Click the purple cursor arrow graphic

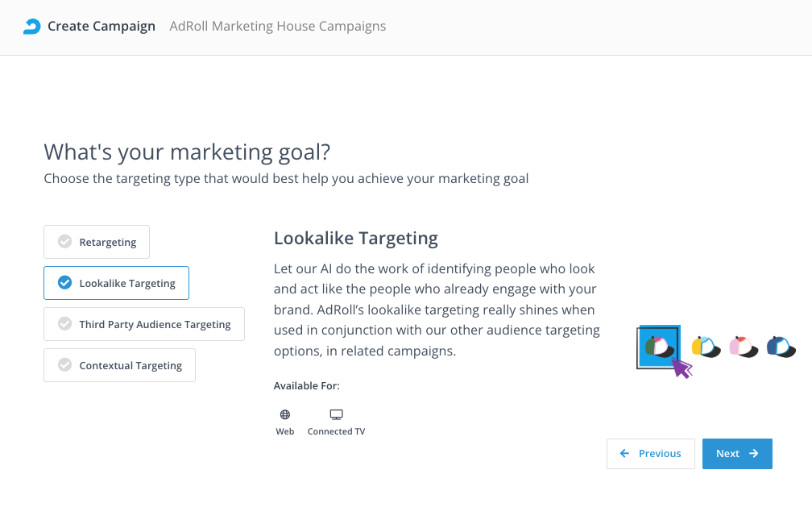[682, 368]
